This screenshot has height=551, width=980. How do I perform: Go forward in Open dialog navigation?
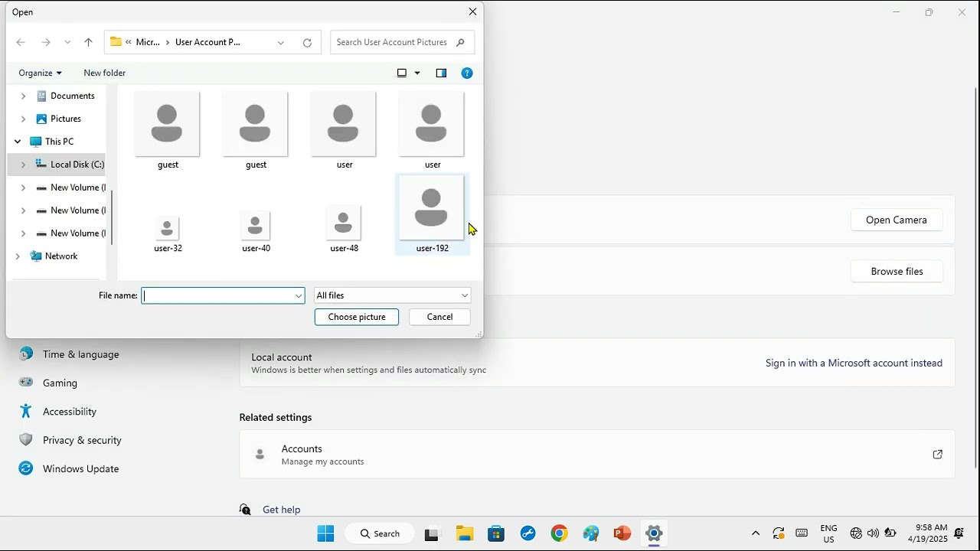pos(46,43)
